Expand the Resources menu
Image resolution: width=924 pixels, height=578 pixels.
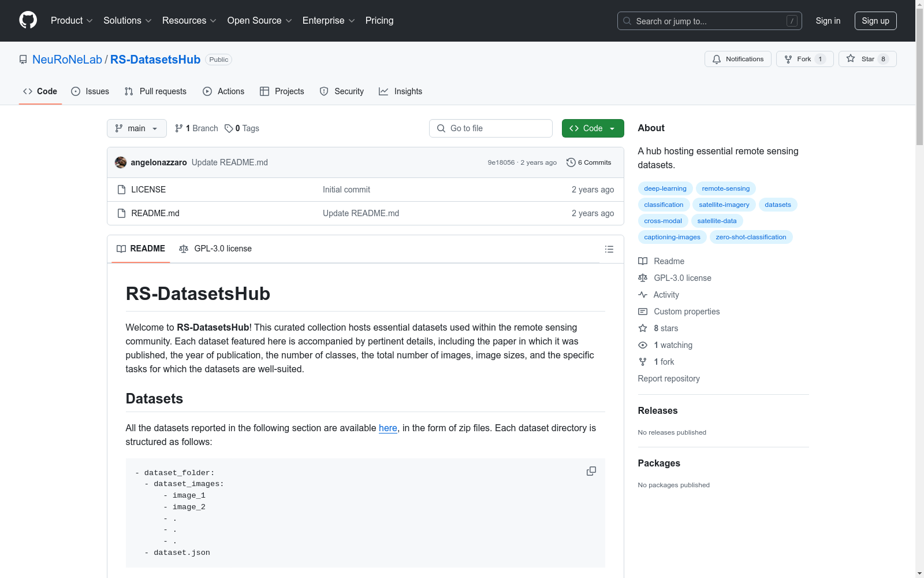(x=189, y=20)
